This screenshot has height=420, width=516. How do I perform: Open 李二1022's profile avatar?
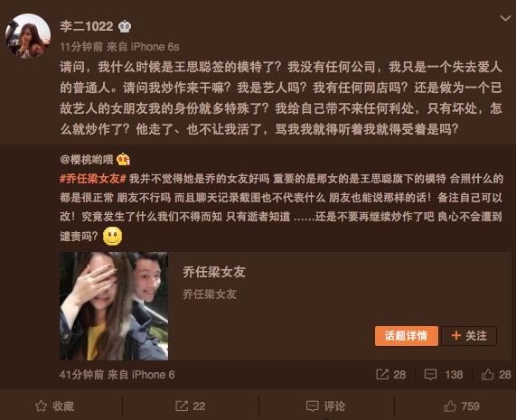[x=28, y=35]
